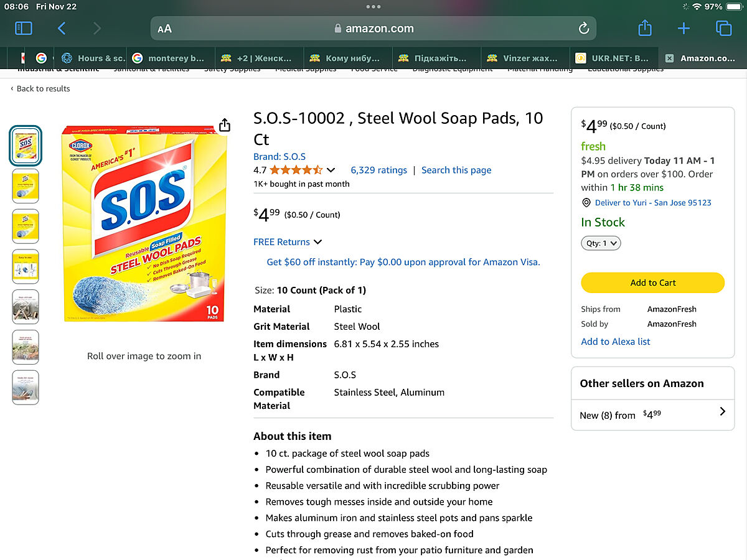
Task: Click the Back to results link
Action: pos(42,88)
